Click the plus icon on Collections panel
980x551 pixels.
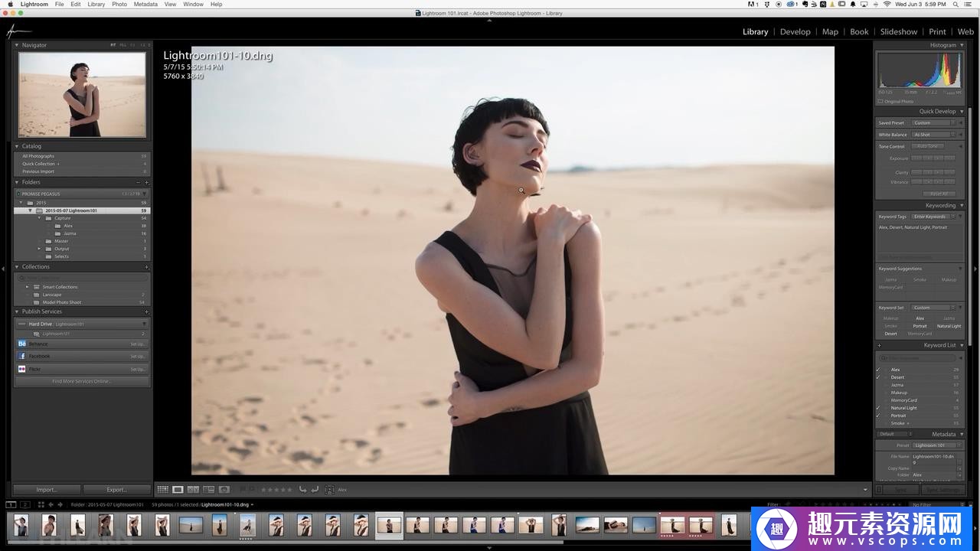coord(146,267)
